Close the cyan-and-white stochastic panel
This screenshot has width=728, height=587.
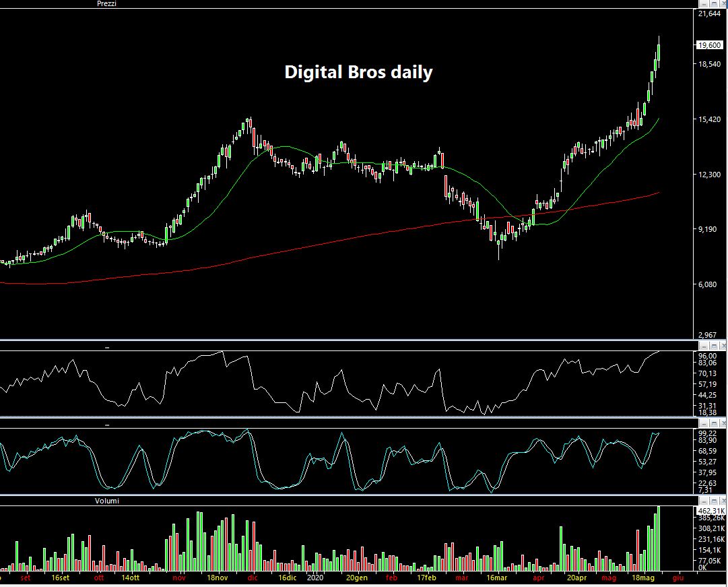723,423
